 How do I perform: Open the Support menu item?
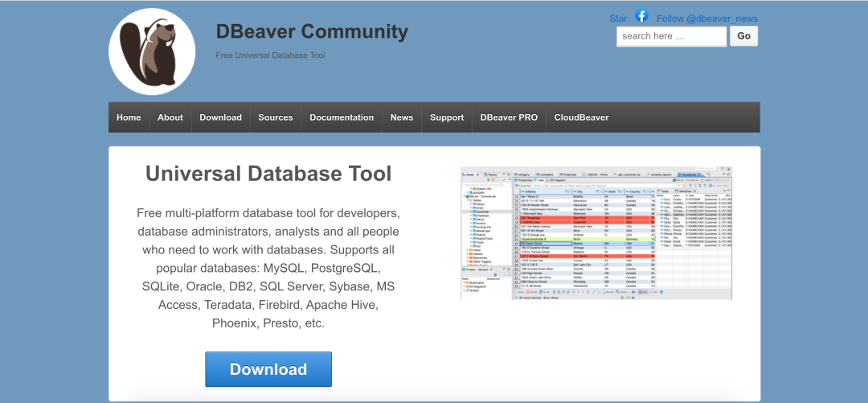click(447, 117)
